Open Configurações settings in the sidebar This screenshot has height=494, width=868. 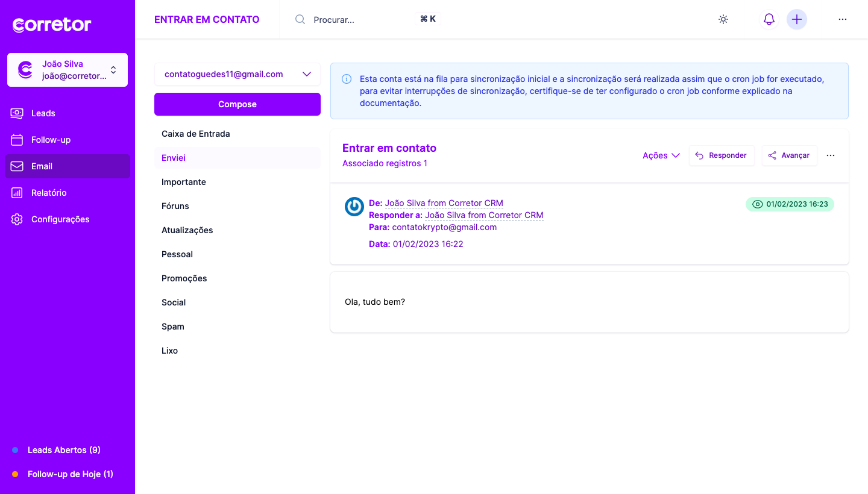tap(60, 219)
